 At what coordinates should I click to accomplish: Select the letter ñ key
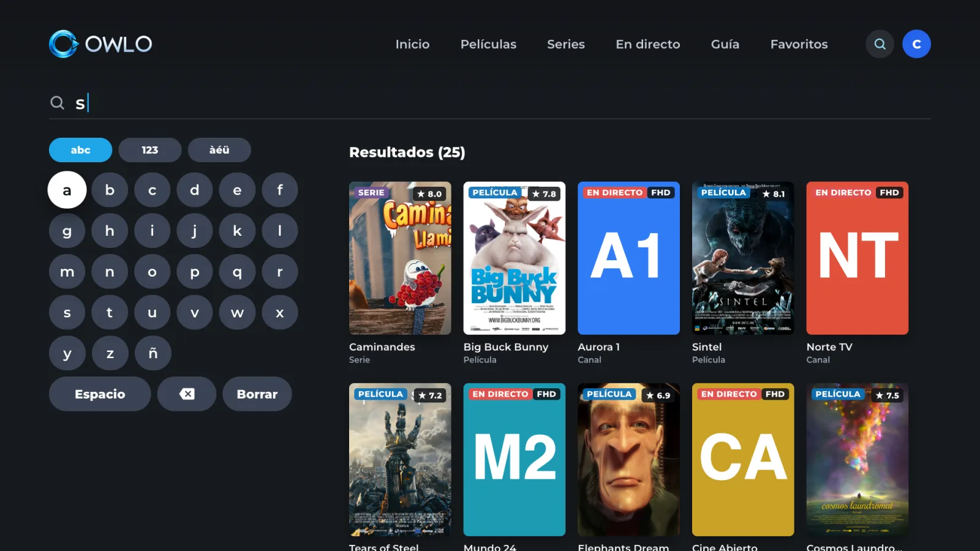(x=153, y=353)
